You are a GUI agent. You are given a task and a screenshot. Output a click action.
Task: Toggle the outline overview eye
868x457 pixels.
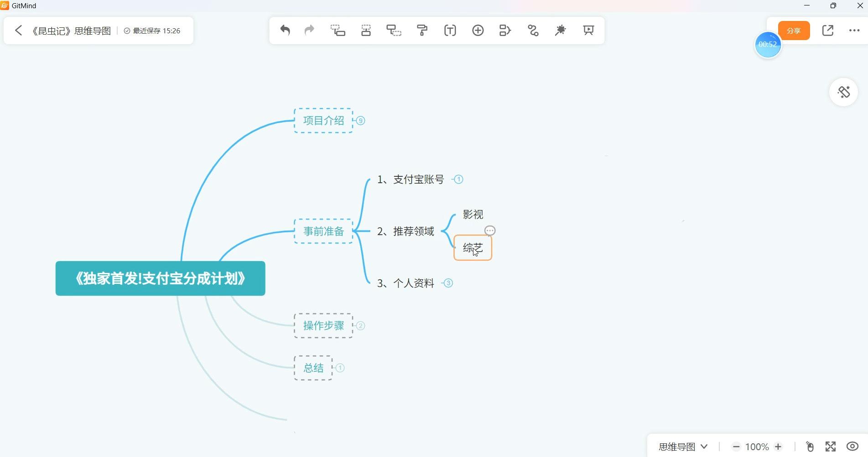(x=851, y=447)
